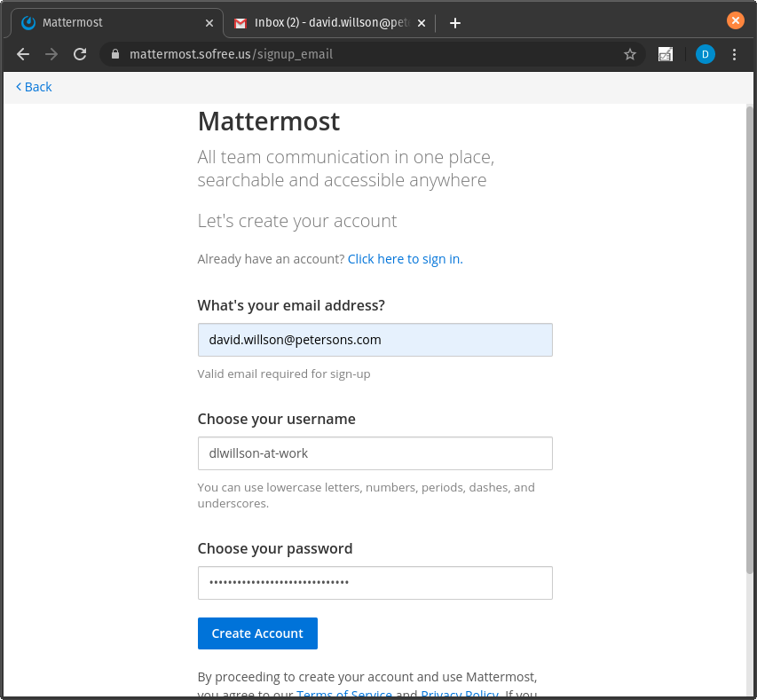
Task: Click the browser forward arrow
Action: 51,54
